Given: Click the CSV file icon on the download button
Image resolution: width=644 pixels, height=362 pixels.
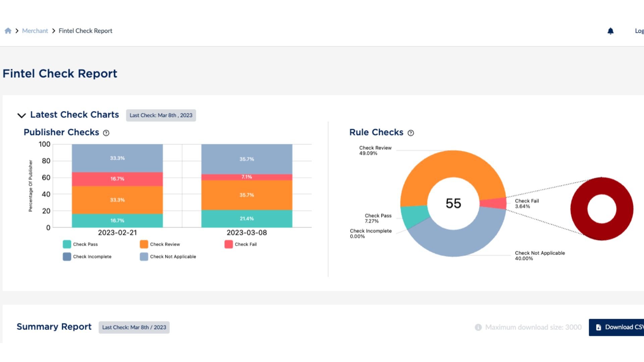Looking at the screenshot, I should point(598,327).
